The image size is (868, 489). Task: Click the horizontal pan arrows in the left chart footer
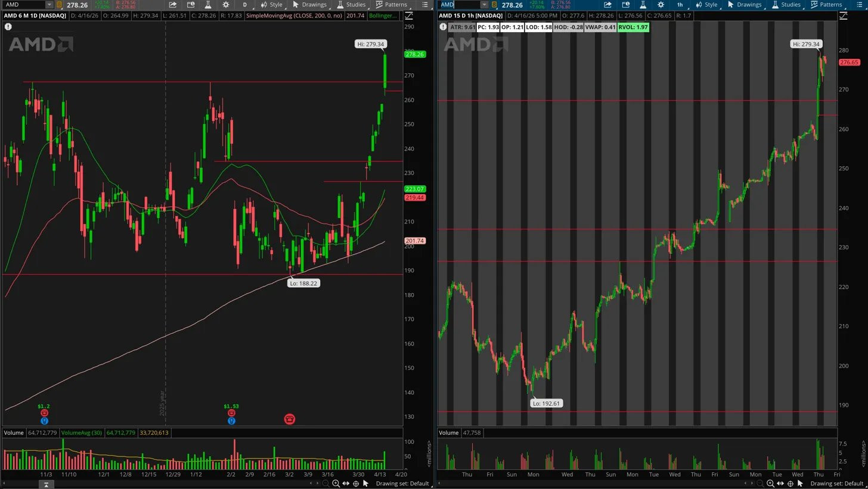pyautogui.click(x=346, y=484)
